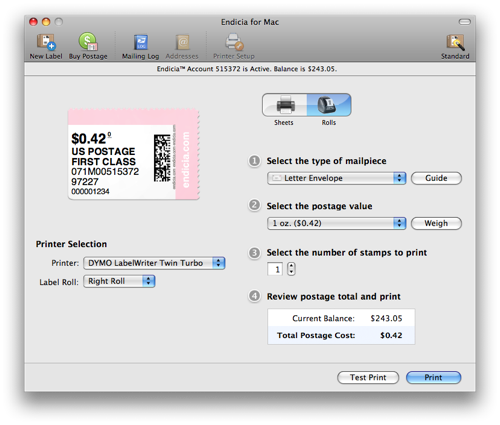500x425 pixels.
Task: Click the Test Print button
Action: [x=368, y=377]
